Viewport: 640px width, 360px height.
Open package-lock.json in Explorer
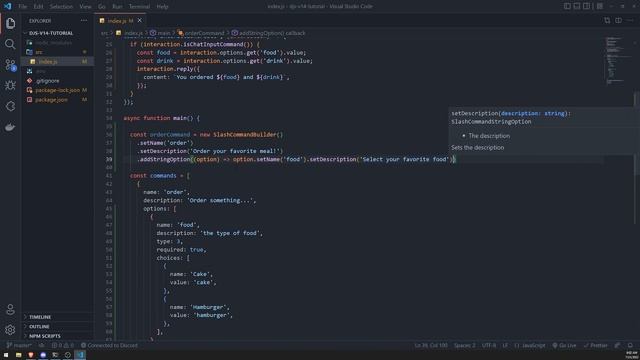57,90
